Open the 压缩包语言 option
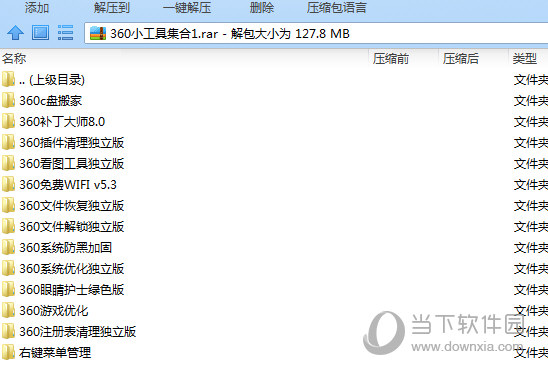548x376 pixels. (337, 7)
